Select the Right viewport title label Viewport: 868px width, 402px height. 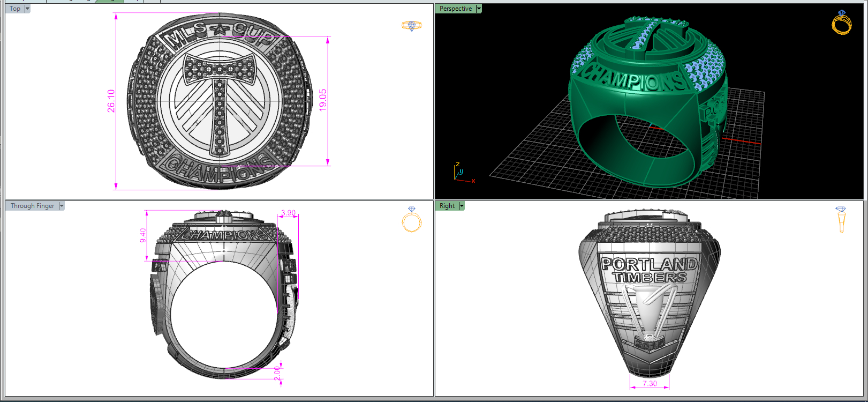click(x=447, y=206)
